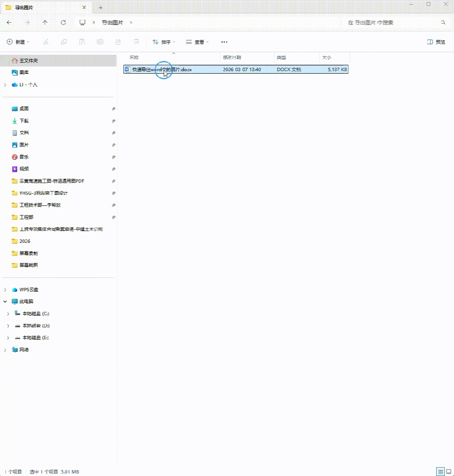
Task: Expand 本地磁盘 (E:) drive node
Action: pos(8,338)
